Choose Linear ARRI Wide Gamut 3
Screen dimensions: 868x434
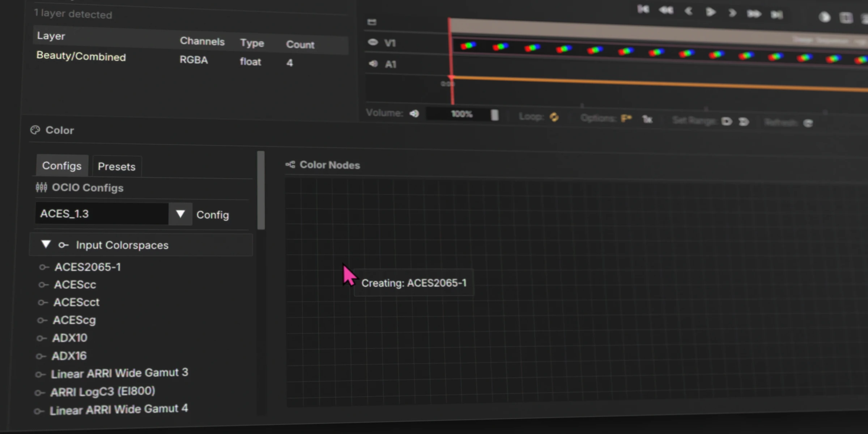[x=119, y=373]
